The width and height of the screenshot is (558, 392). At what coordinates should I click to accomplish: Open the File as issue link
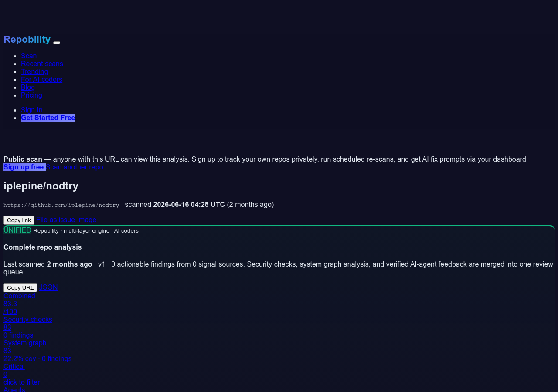[56, 220]
